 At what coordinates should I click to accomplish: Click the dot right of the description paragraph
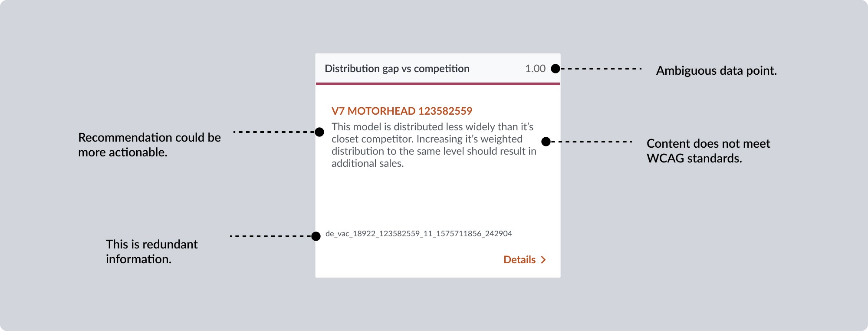tap(546, 142)
